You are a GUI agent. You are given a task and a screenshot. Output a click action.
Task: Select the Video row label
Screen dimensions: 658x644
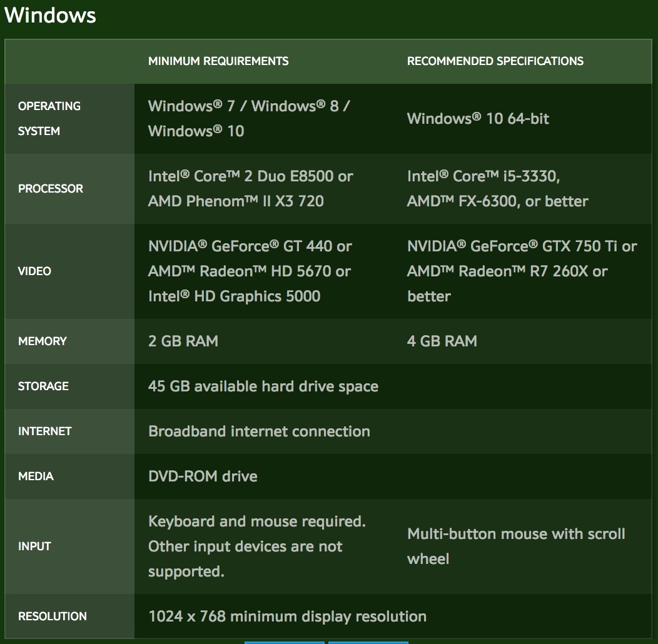point(34,271)
